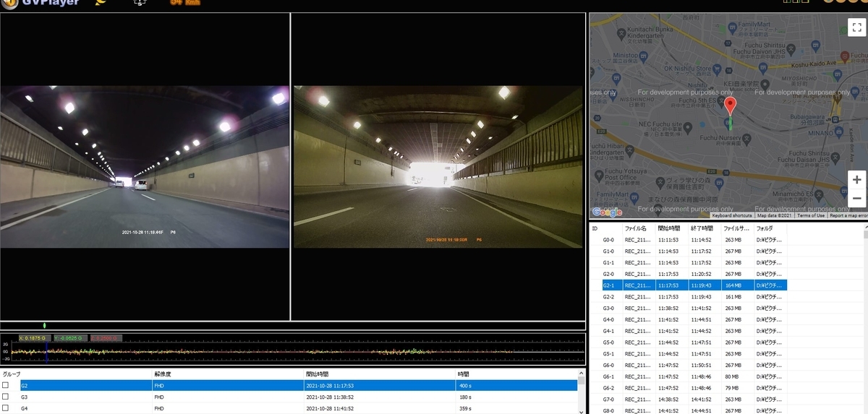
Task: Click the Google logo on the map
Action: coord(607,212)
